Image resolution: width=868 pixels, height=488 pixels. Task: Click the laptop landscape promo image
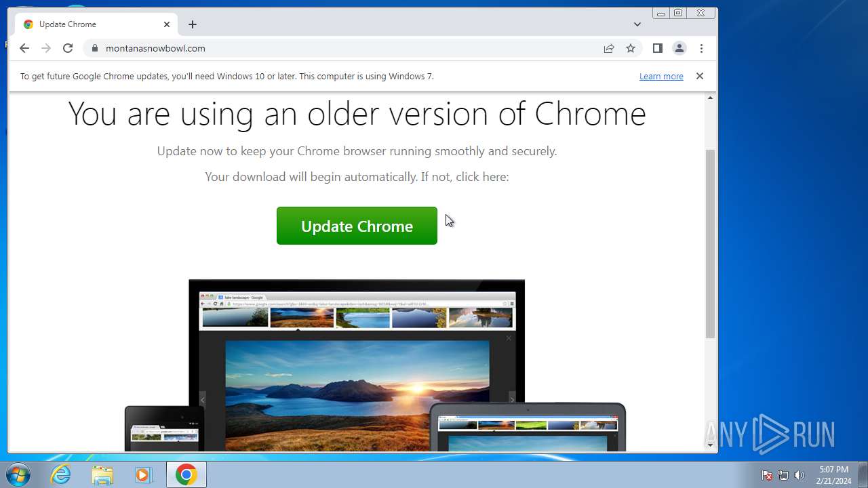pyautogui.click(x=357, y=365)
